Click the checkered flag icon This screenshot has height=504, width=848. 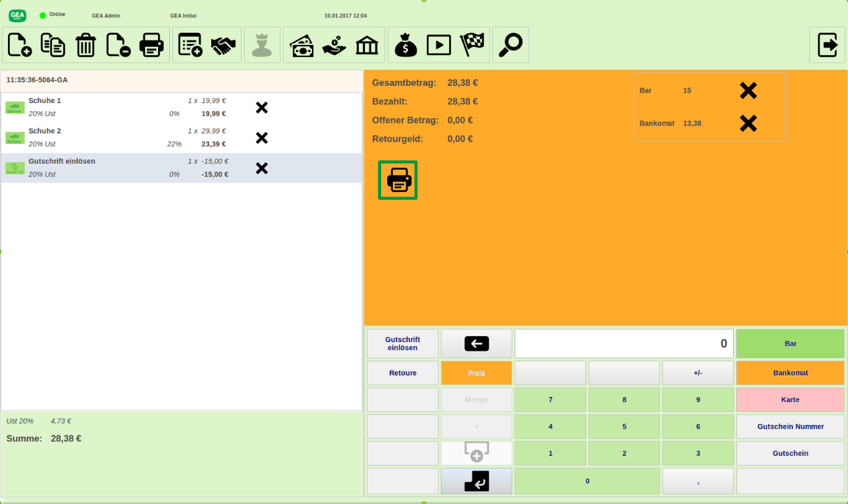click(x=472, y=45)
